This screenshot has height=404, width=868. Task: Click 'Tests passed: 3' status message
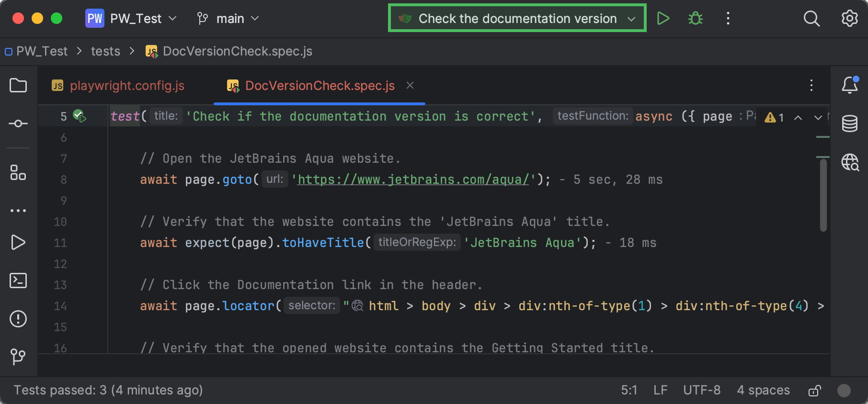(108, 390)
